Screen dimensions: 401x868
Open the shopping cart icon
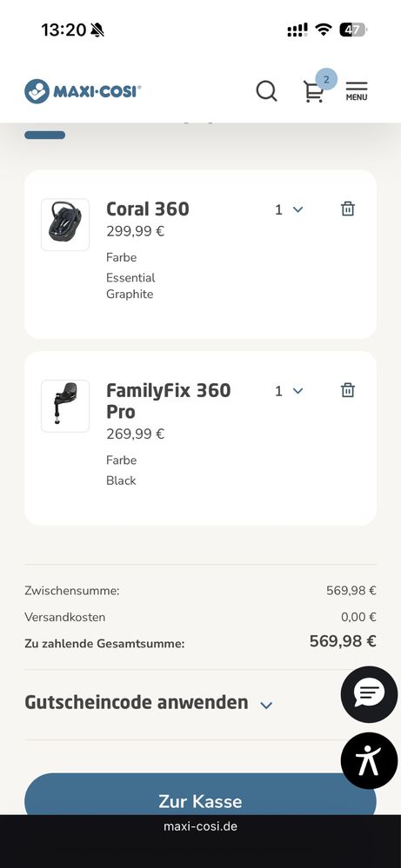point(313,91)
